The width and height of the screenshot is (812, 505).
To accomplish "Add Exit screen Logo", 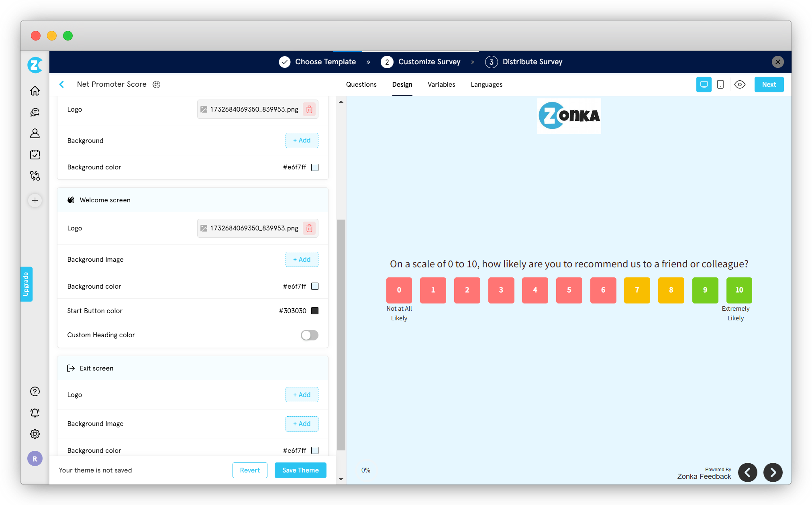I will (302, 395).
